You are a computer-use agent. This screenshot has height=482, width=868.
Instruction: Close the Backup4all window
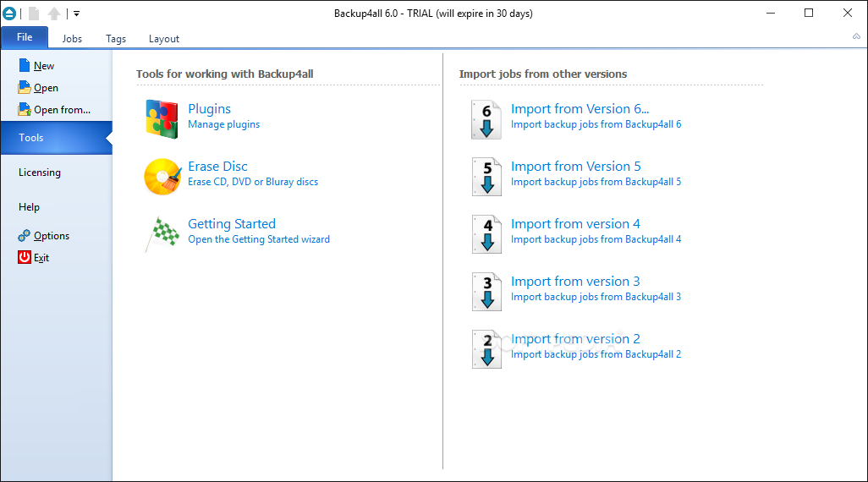[x=848, y=13]
